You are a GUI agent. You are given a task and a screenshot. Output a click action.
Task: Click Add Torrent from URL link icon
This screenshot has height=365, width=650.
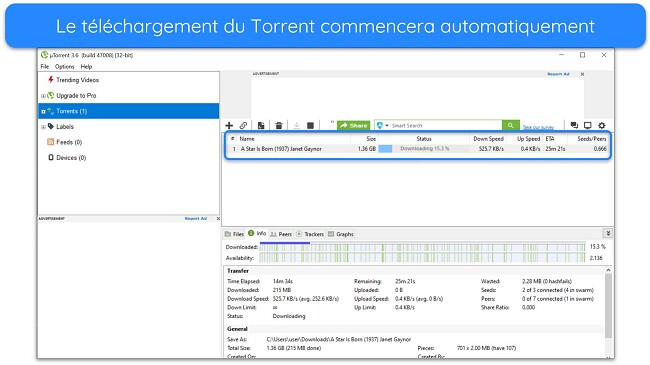coord(243,125)
